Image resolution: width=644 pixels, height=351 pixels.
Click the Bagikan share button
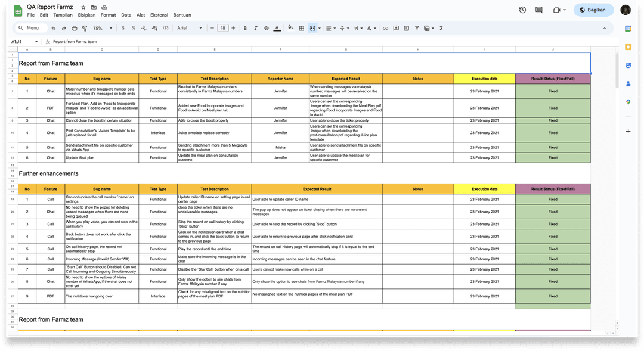[593, 10]
